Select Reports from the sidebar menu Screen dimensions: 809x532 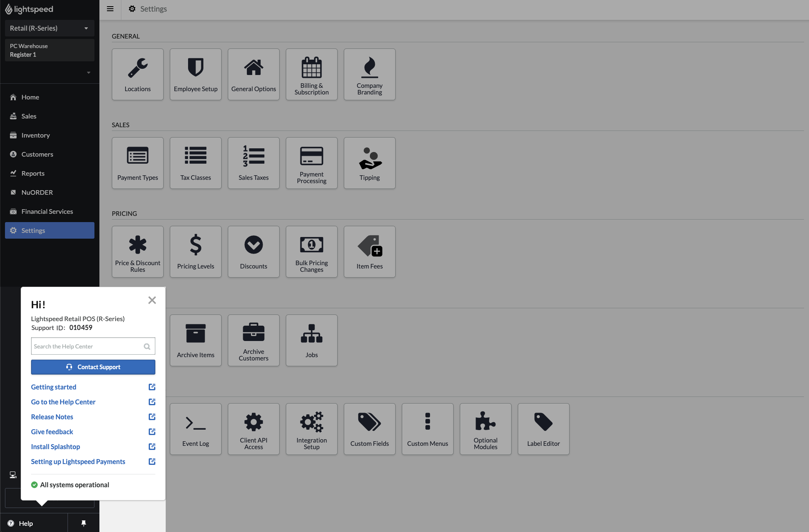(x=33, y=173)
